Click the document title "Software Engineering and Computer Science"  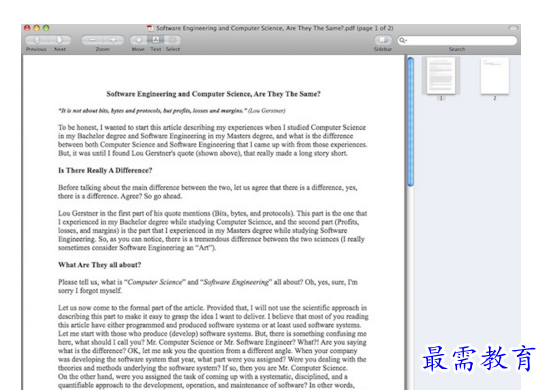pos(213,94)
